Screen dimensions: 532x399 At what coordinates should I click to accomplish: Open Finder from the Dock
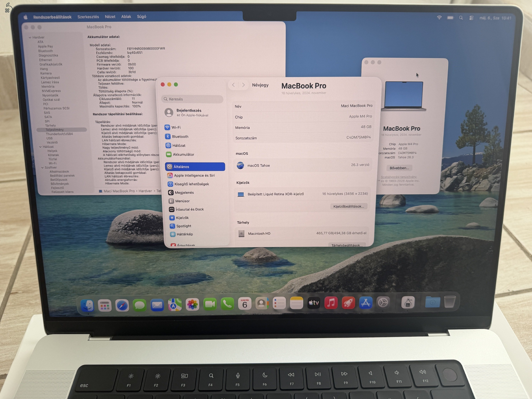(87, 305)
